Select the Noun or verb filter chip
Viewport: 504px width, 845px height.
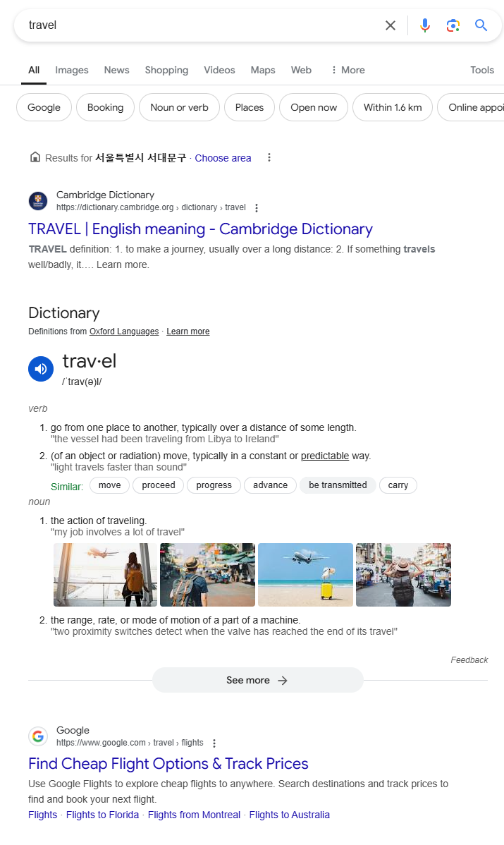(179, 107)
